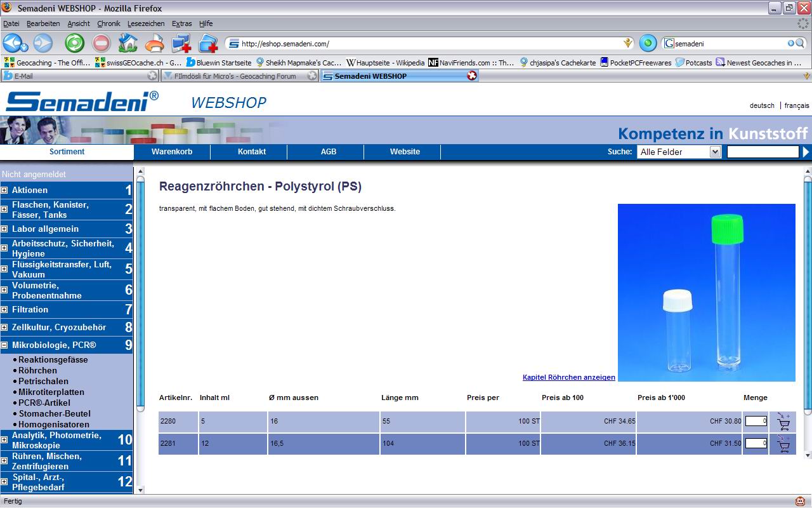
Task: Open the Chronik menu
Action: [x=108, y=23]
